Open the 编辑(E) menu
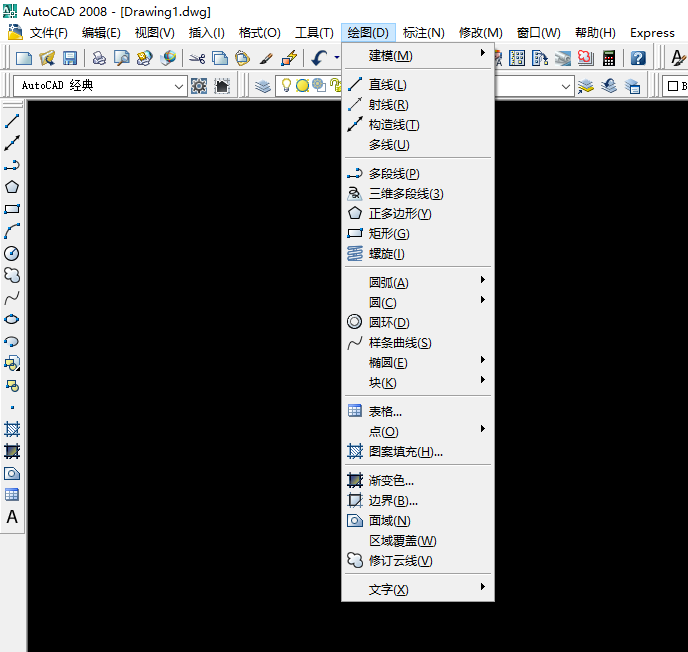Screen dimensions: 688x652 point(101,33)
